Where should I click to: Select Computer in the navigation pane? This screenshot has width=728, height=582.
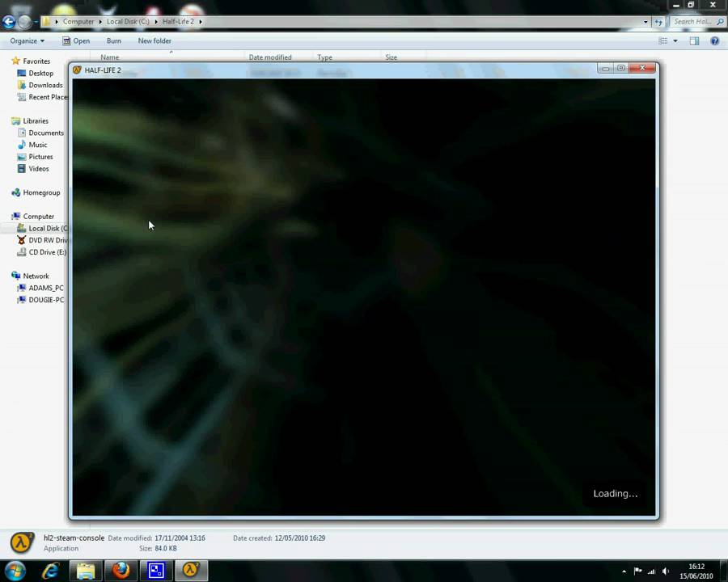point(33,217)
